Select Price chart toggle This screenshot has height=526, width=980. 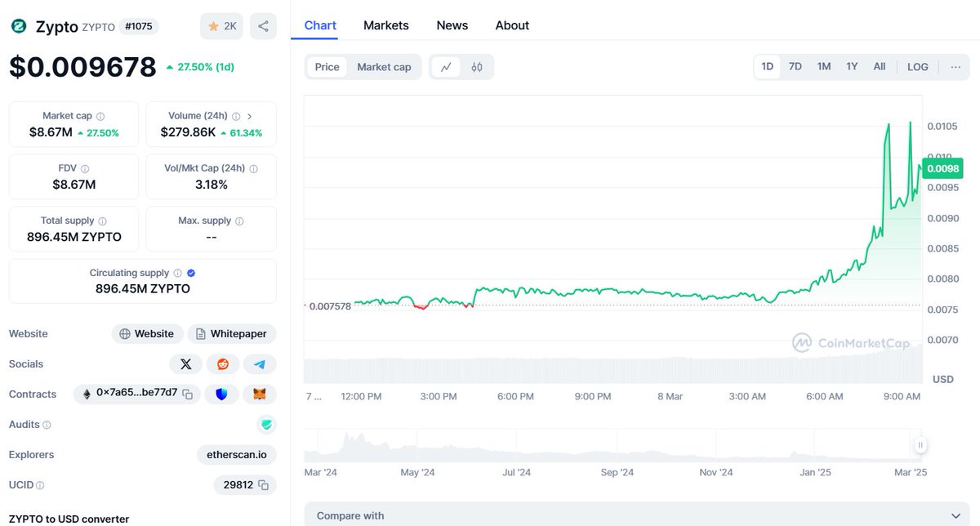327,67
